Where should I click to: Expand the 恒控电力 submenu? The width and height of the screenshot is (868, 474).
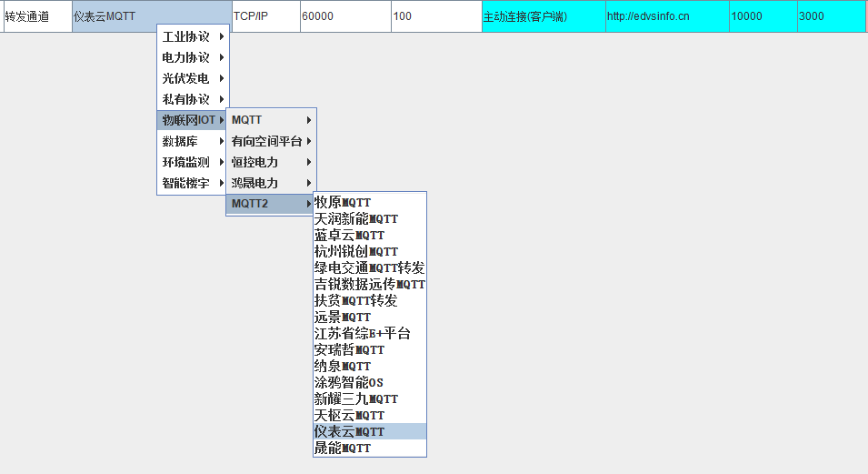271,163
